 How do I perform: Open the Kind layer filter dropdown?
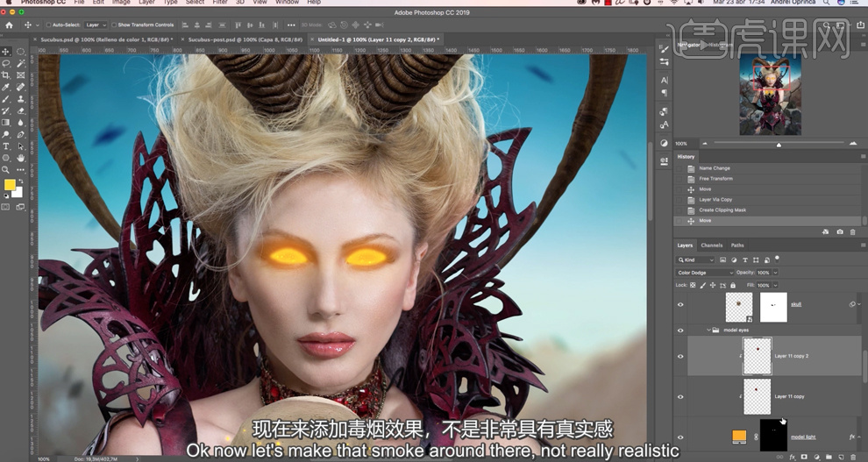click(x=697, y=260)
